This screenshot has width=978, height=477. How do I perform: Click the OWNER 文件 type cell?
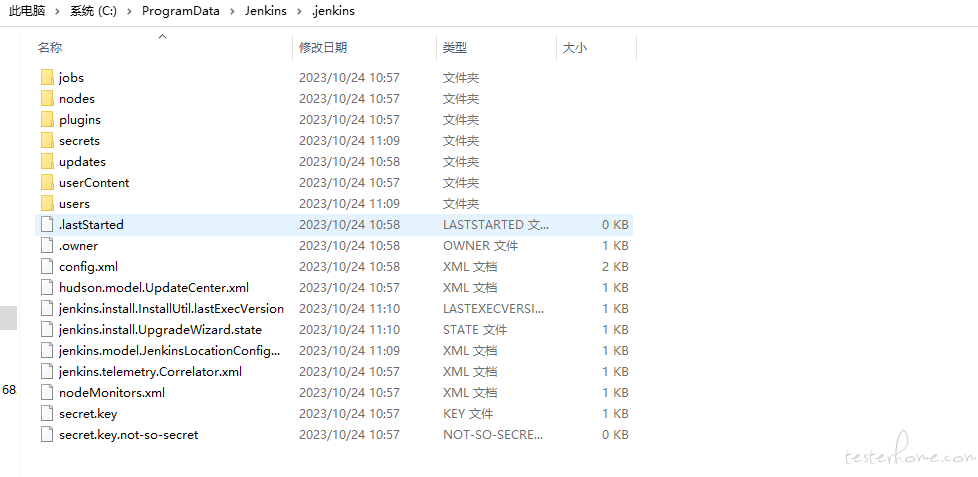(x=480, y=246)
